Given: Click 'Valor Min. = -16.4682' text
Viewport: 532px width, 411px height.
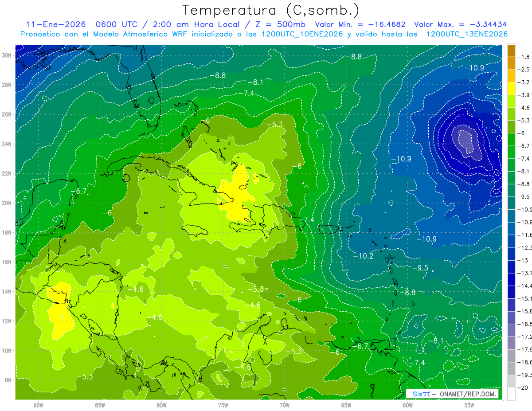Looking at the screenshot, I should point(360,24).
